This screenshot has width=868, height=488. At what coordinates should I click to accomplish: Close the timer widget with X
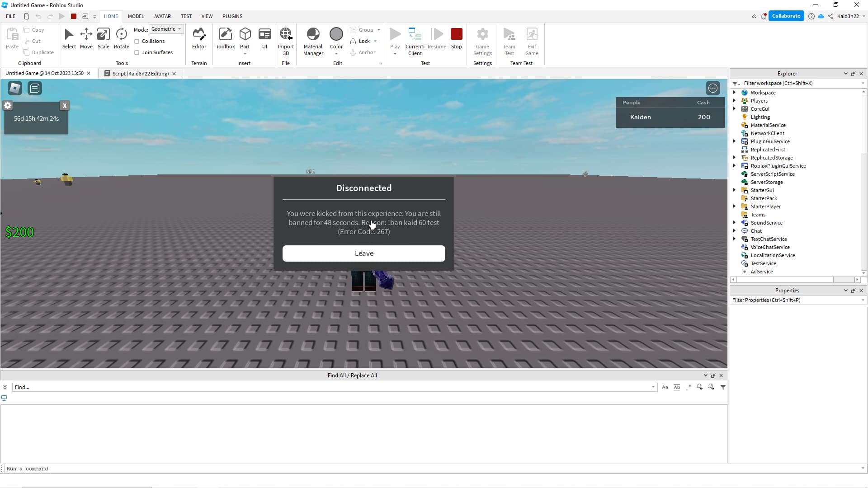click(x=65, y=106)
